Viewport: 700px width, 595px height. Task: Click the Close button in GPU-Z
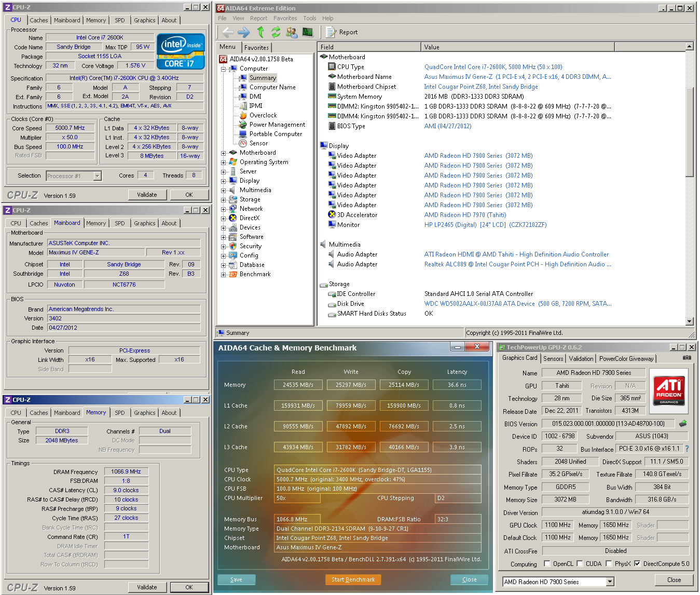674,580
